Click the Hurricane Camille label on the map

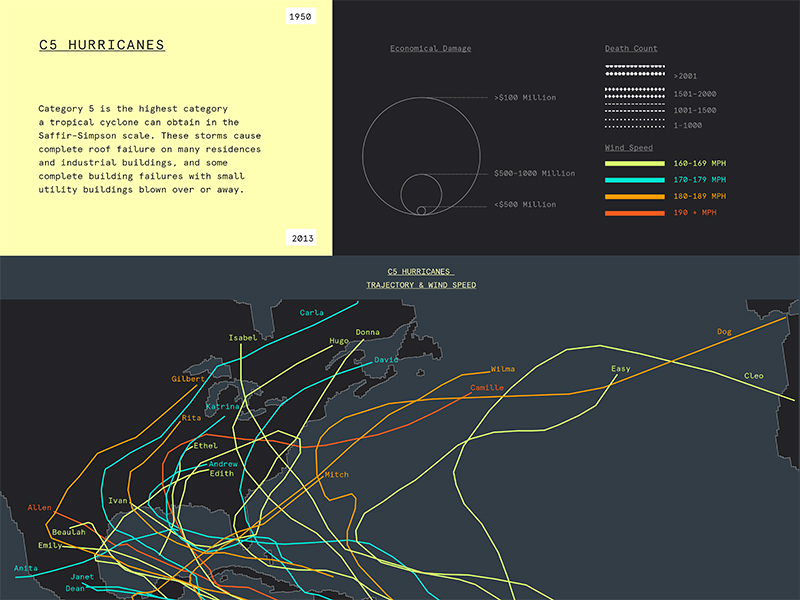click(486, 387)
